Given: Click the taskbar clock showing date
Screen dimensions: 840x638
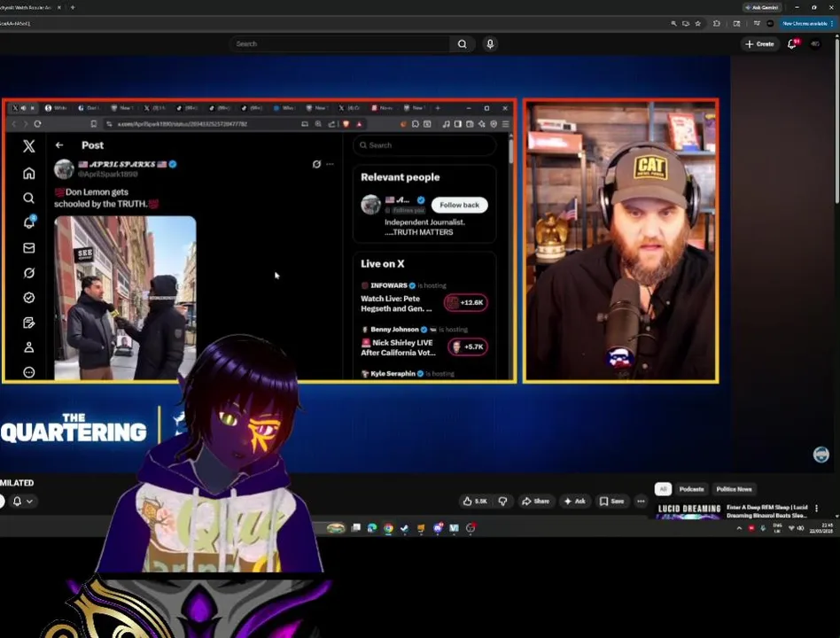Looking at the screenshot, I should coord(821,528).
